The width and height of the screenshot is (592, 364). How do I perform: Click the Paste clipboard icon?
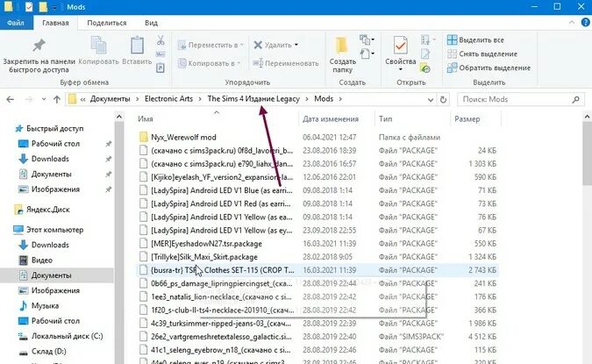click(137, 46)
